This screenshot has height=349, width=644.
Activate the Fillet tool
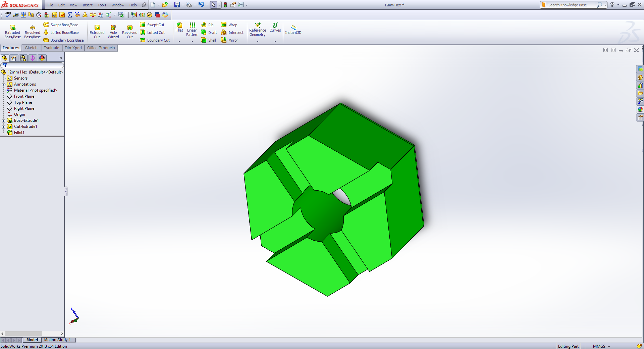179,28
